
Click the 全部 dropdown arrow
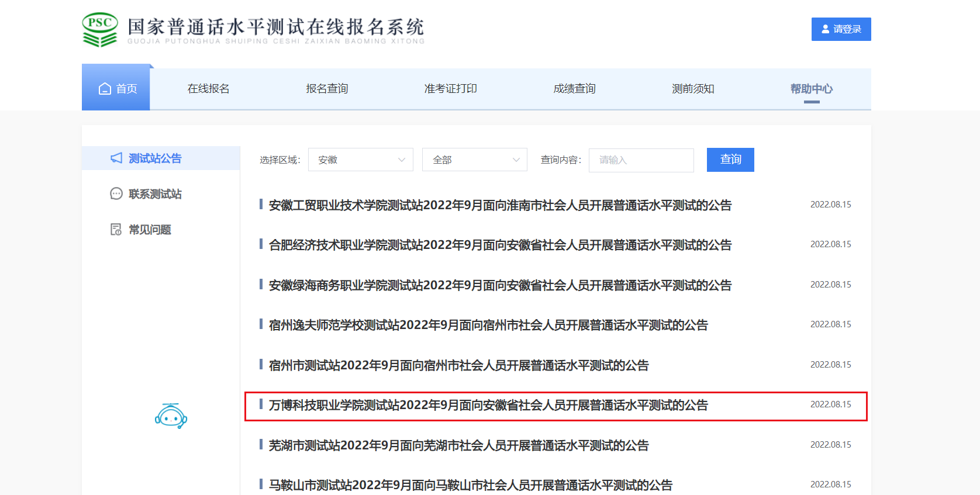point(516,160)
